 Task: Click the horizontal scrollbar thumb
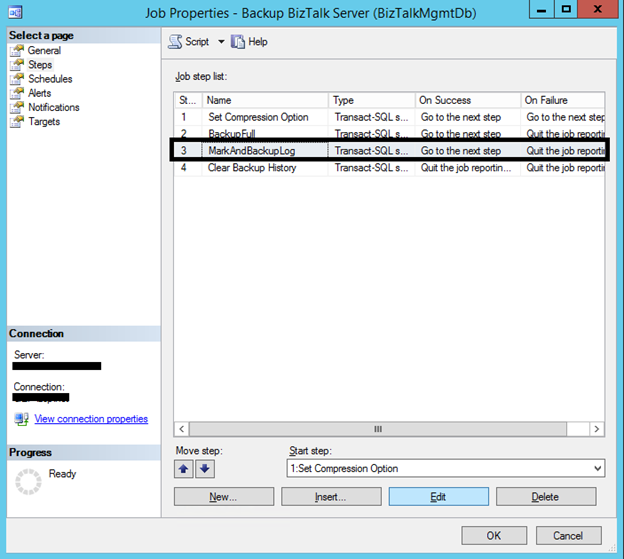[378, 429]
